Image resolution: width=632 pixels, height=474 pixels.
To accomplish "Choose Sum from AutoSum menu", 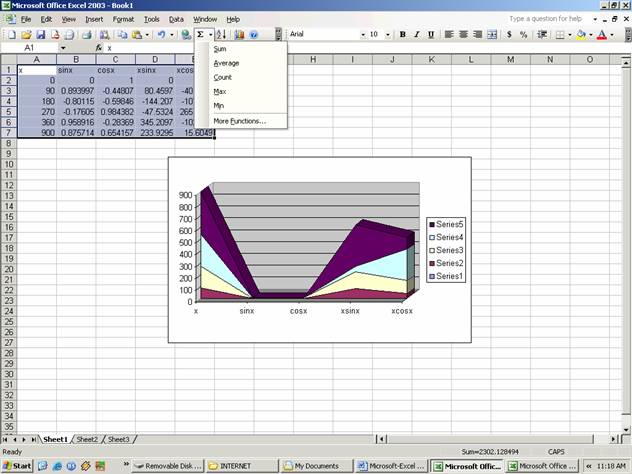I will coord(241,49).
